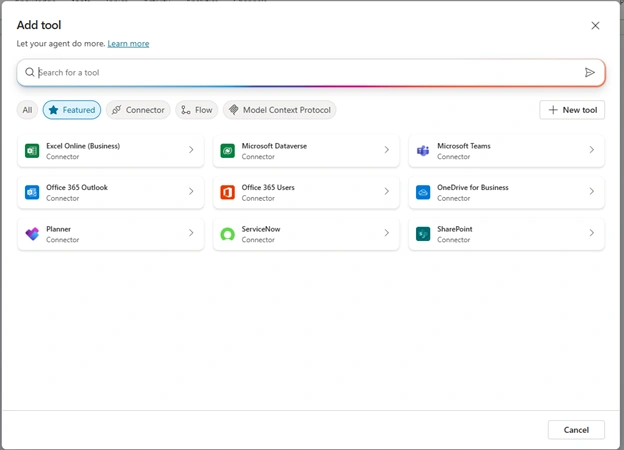Click the ServiceNow title text

tap(261, 229)
